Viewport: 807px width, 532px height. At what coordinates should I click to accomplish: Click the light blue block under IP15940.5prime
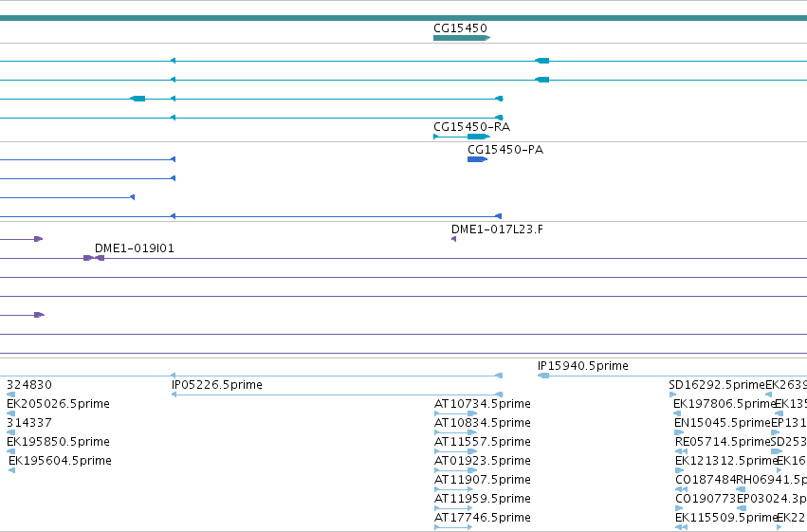(x=543, y=376)
